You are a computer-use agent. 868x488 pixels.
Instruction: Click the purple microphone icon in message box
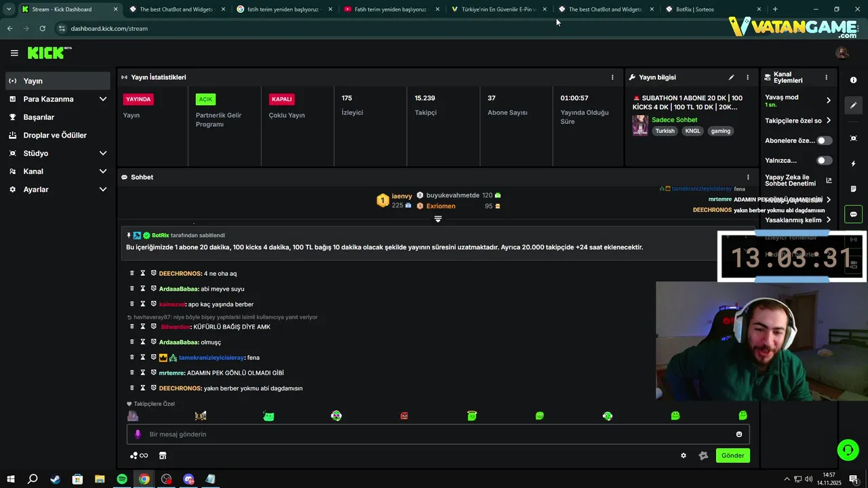[138, 434]
